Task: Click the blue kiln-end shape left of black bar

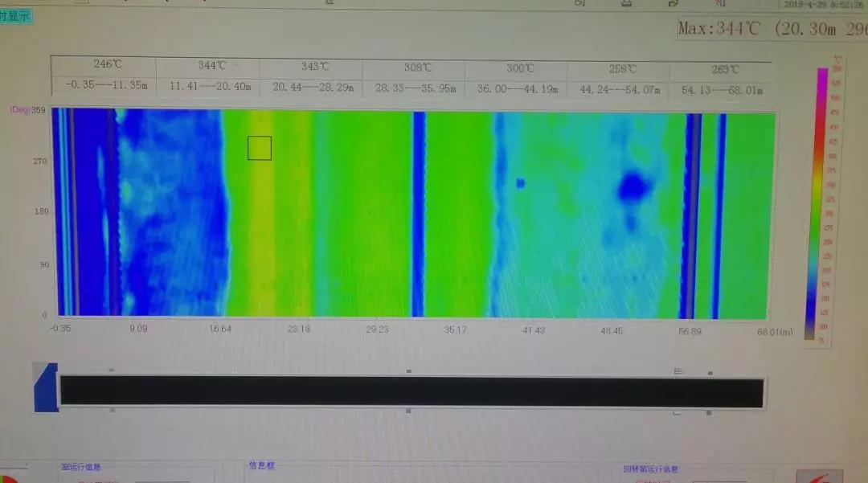Action: click(46, 387)
